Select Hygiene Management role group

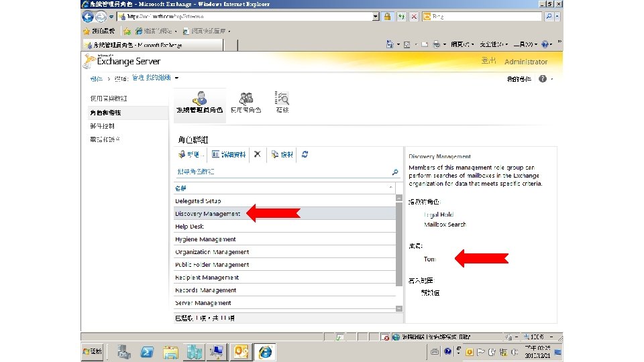[x=284, y=239]
